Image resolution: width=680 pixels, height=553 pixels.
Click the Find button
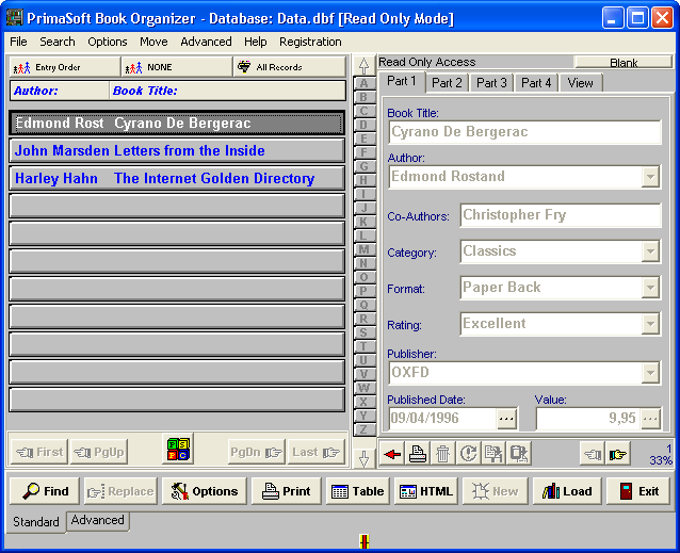point(45,491)
